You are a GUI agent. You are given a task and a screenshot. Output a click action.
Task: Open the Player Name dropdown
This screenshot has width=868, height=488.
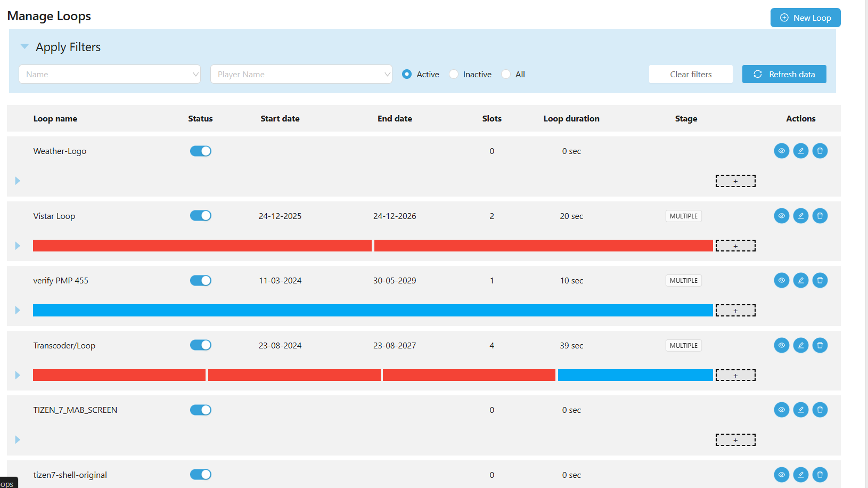click(x=301, y=75)
